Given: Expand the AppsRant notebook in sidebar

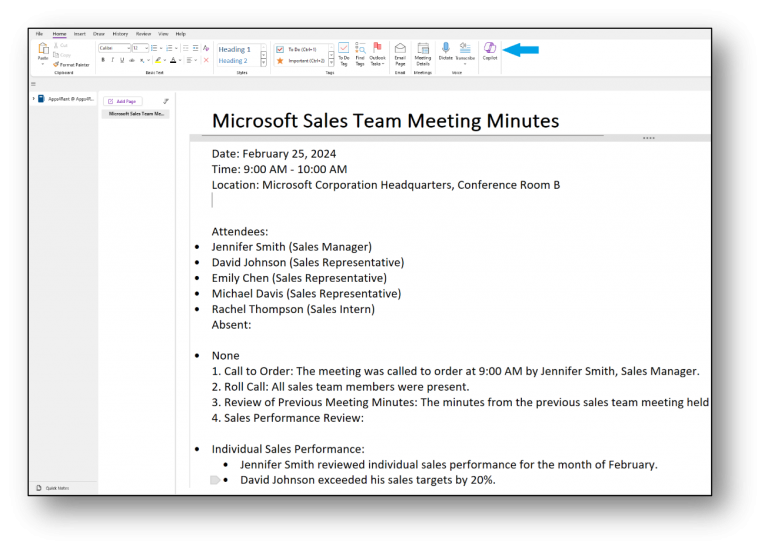Looking at the screenshot, I should (34, 99).
